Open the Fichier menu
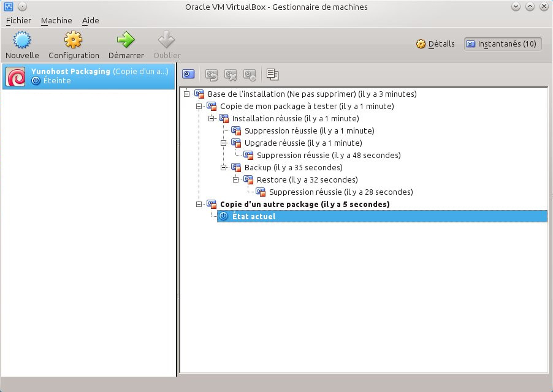Image resolution: width=553 pixels, height=392 pixels. coord(18,20)
